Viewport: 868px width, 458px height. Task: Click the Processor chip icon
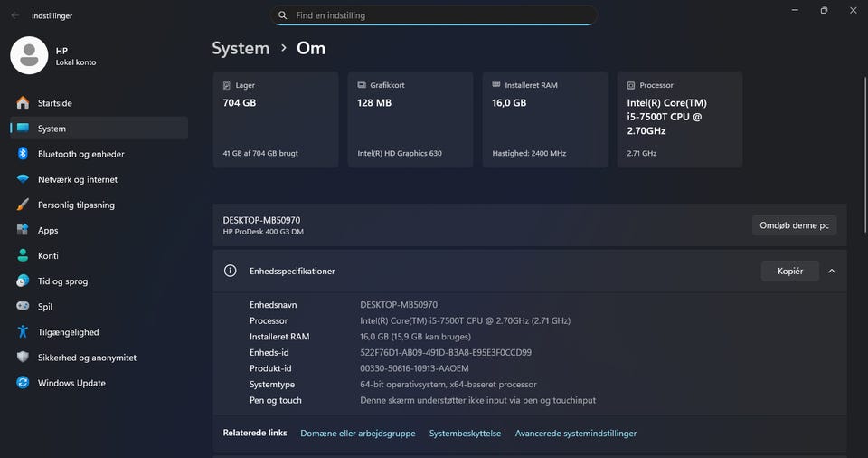(x=630, y=85)
